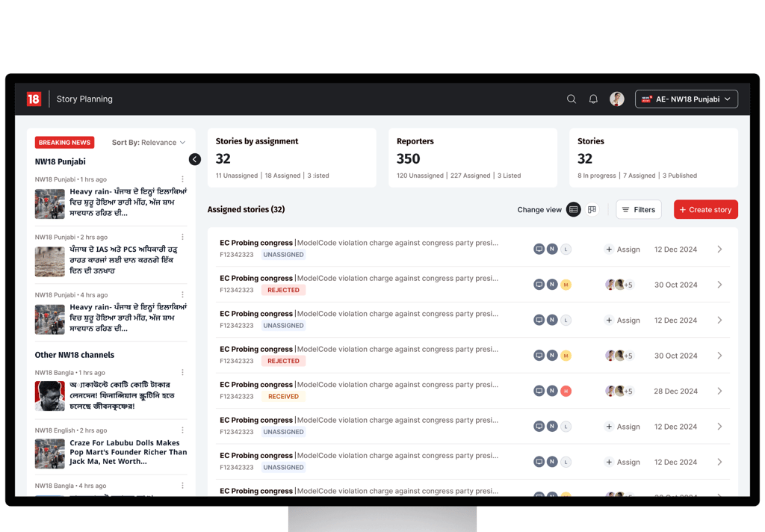
Task: Click the red 18 logo
Action: point(34,99)
